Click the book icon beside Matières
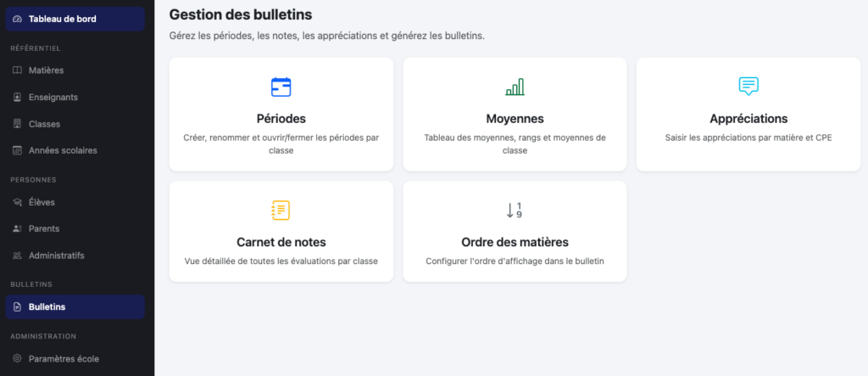Image resolution: width=868 pixels, height=376 pixels. coord(18,70)
